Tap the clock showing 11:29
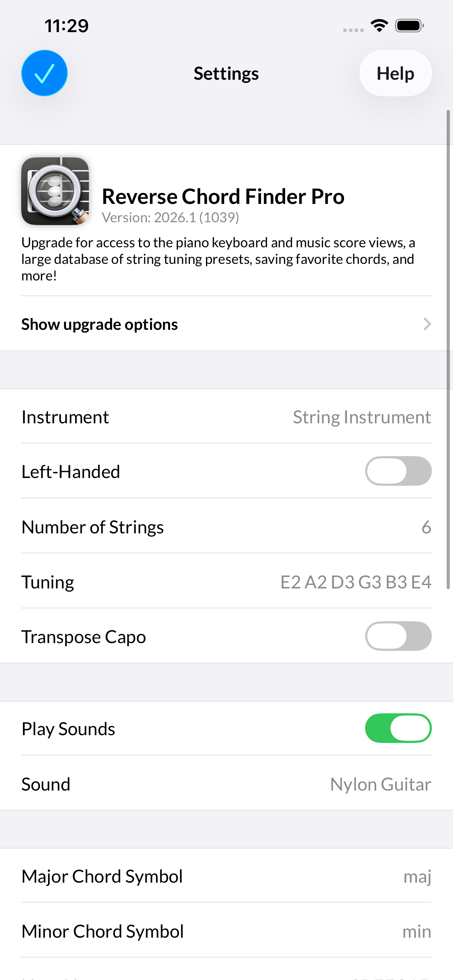Image resolution: width=453 pixels, height=980 pixels. pyautogui.click(x=66, y=25)
